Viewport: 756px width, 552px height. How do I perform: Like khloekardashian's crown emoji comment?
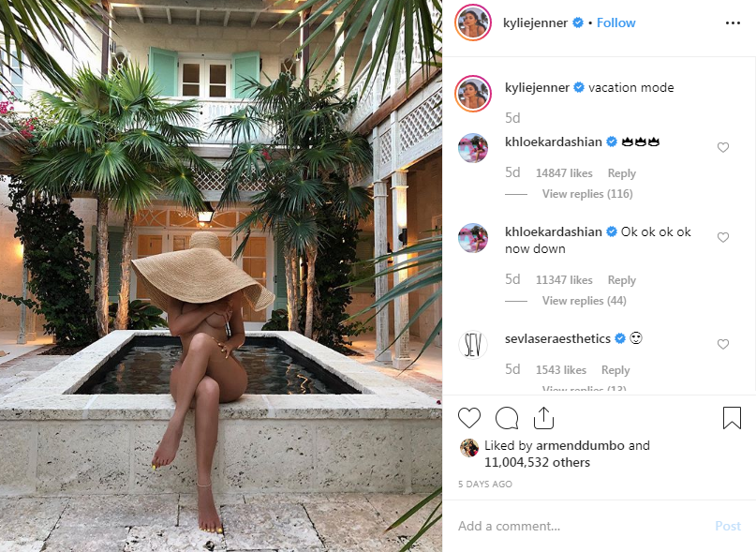click(722, 147)
